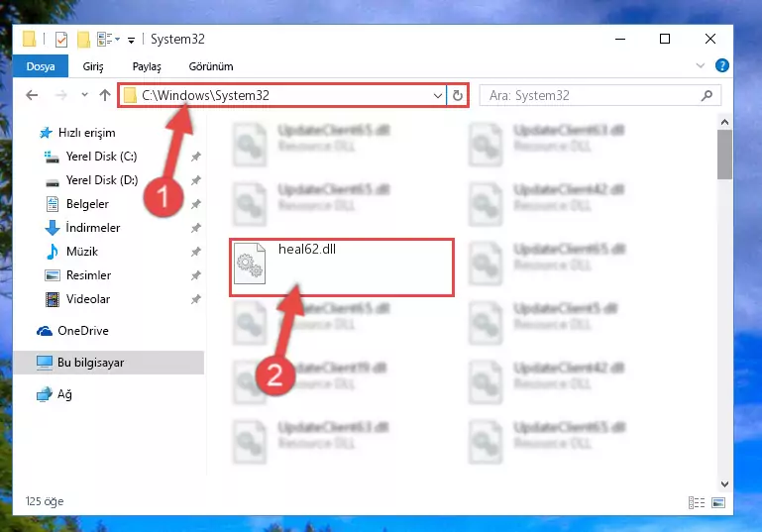Go forward with the right arrow
The height and width of the screenshot is (532, 762).
pos(61,95)
